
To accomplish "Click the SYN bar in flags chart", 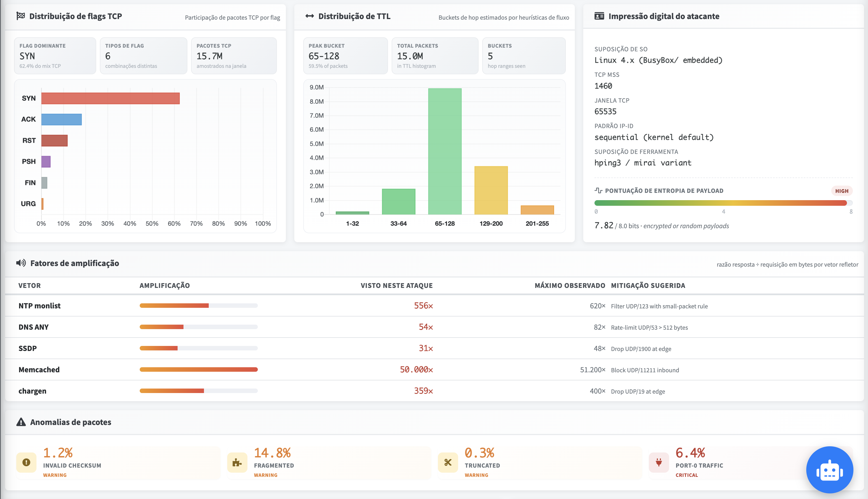I will (111, 98).
